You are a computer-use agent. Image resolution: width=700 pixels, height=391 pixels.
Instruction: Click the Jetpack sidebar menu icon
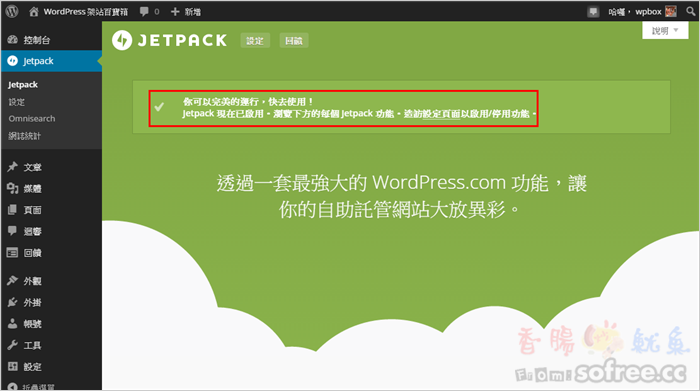[x=12, y=61]
